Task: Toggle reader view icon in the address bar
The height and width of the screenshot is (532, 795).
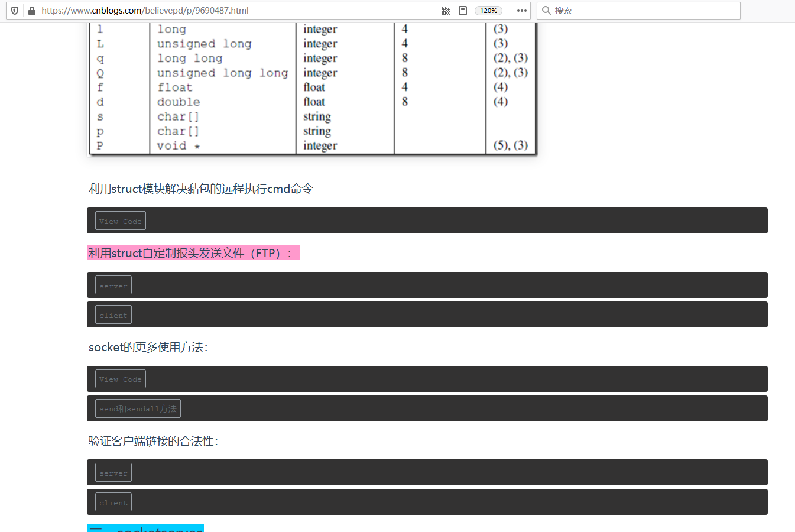Action: (463, 11)
